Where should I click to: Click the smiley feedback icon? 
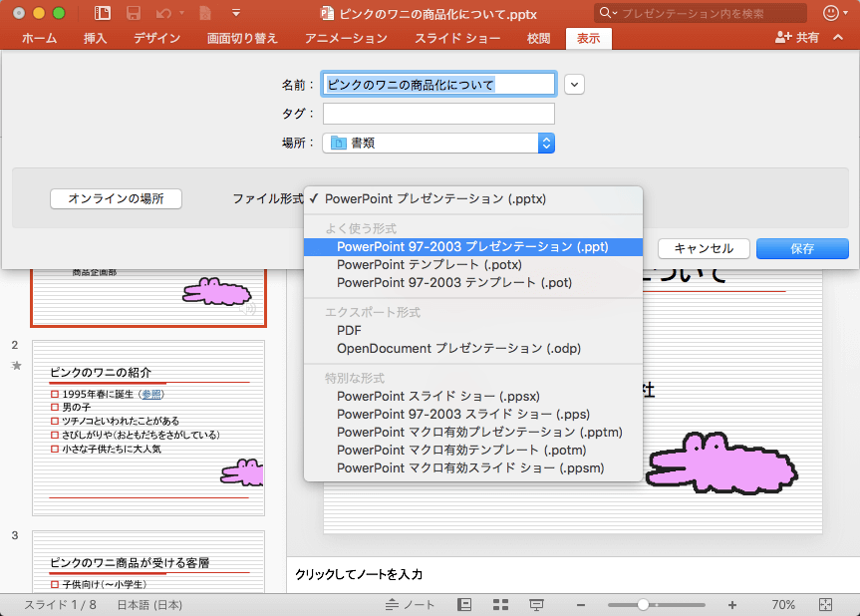pyautogui.click(x=831, y=13)
